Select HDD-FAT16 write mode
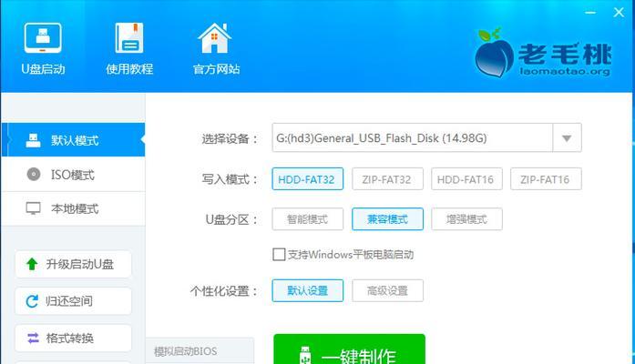The width and height of the screenshot is (635, 364). [466, 178]
